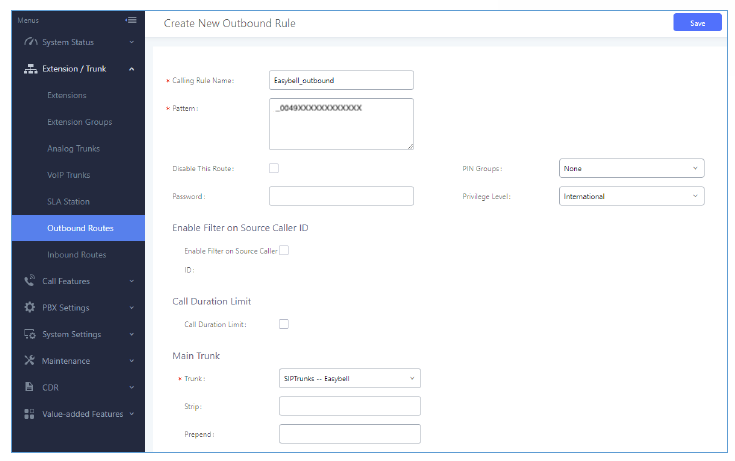Open the PIN Groups dropdown

point(631,168)
